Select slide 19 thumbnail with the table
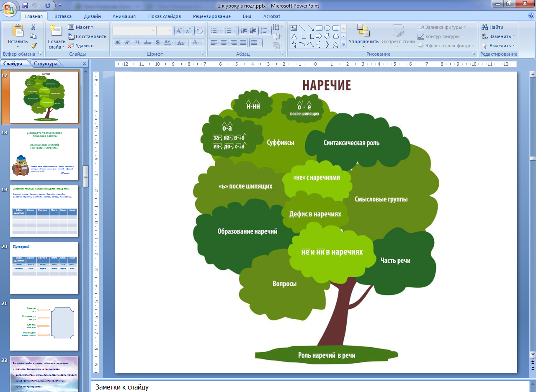This screenshot has width=536, height=392. 44,211
